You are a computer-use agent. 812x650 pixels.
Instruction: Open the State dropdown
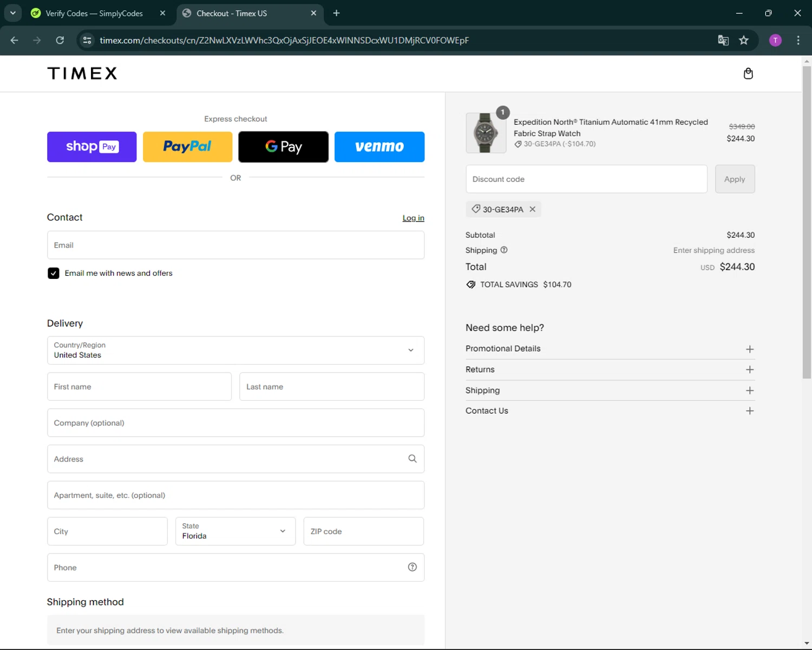(235, 531)
